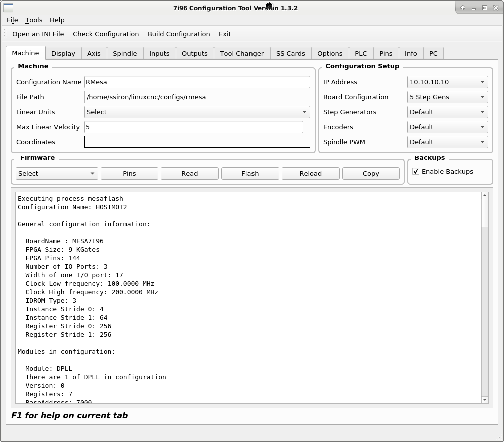The width and height of the screenshot is (504, 442).
Task: Click Open an INI File toolbar item
Action: [38, 34]
